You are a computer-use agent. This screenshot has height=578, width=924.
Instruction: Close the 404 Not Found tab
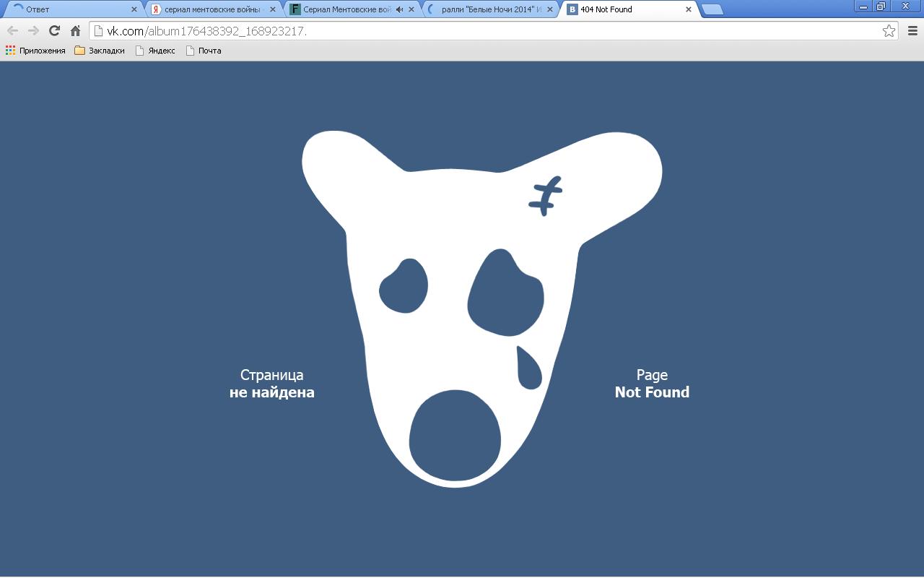pyautogui.click(x=688, y=9)
